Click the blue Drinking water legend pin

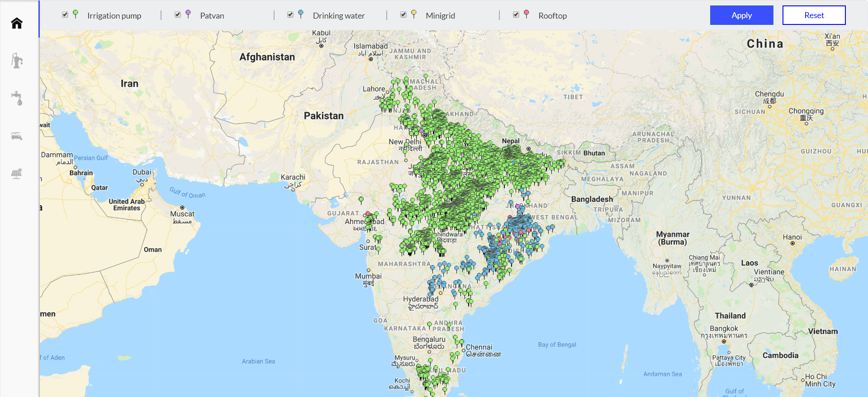pos(301,14)
